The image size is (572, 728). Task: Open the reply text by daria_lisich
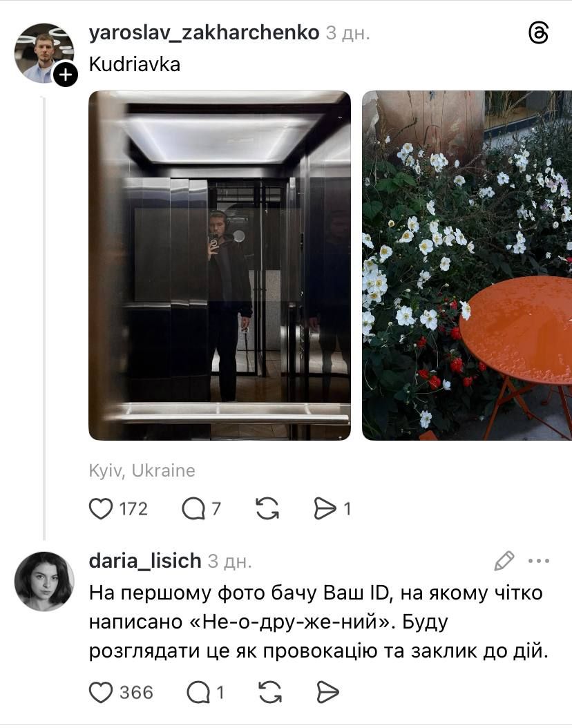click(318, 622)
